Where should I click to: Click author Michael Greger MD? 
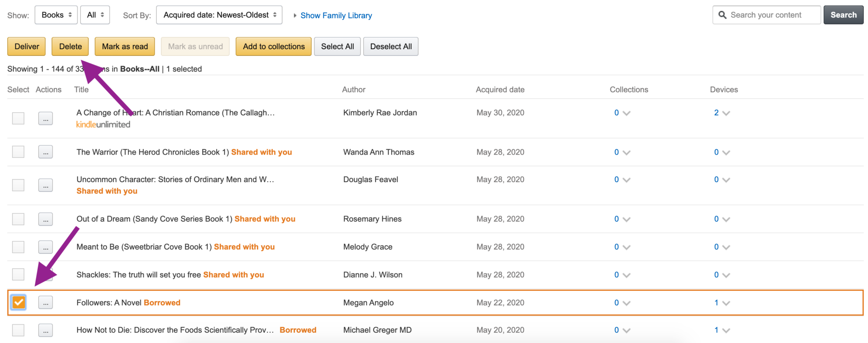pos(377,330)
